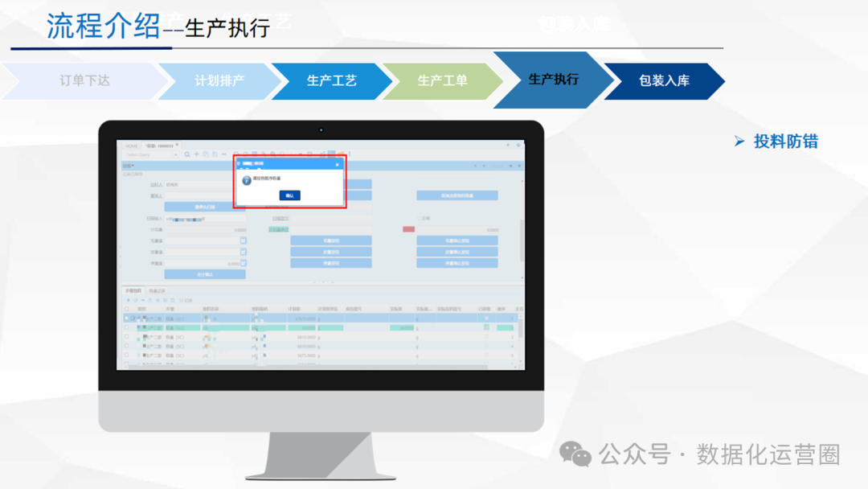The height and width of the screenshot is (489, 868).
Task: Open the three-dot more options icon
Action: coord(350,154)
